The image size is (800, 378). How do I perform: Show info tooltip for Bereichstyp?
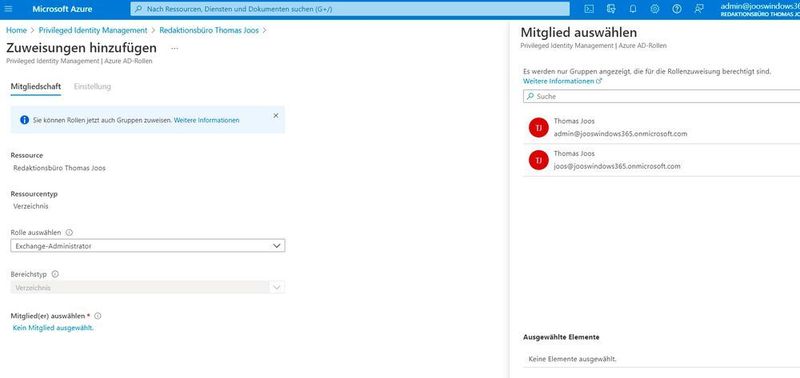tap(55, 274)
